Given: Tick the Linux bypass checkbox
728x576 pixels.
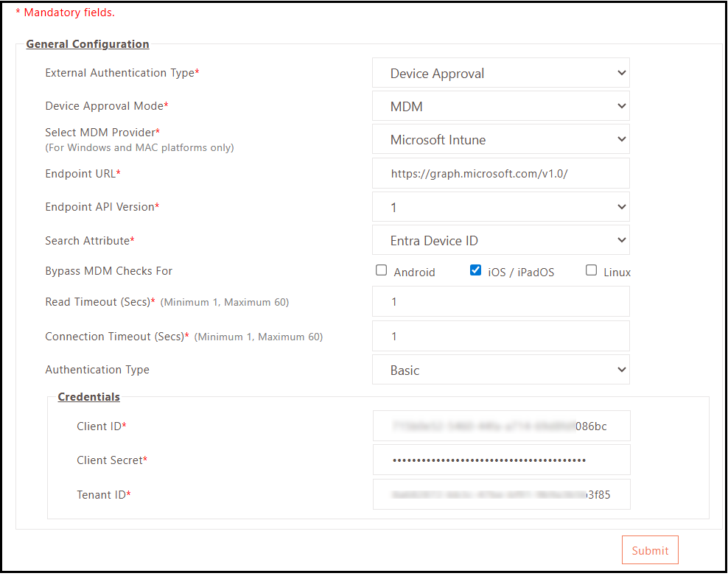Looking at the screenshot, I should pos(591,270).
